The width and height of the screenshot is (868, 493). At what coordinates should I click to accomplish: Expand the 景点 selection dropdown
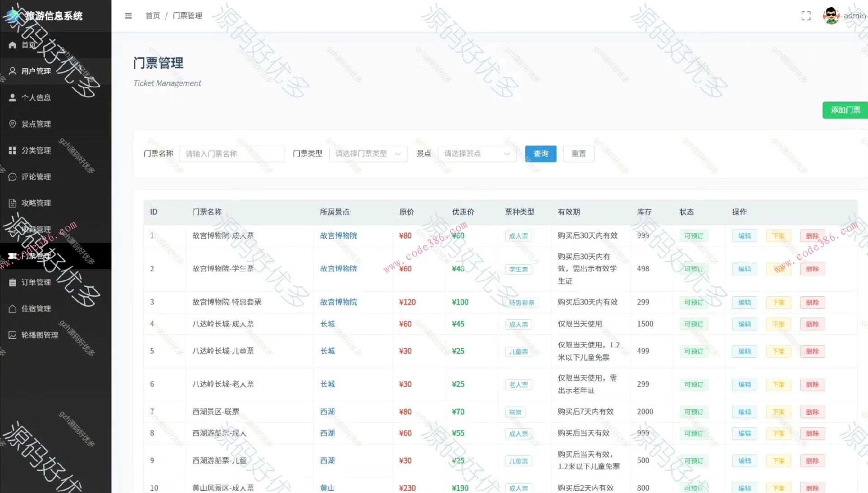coord(476,153)
